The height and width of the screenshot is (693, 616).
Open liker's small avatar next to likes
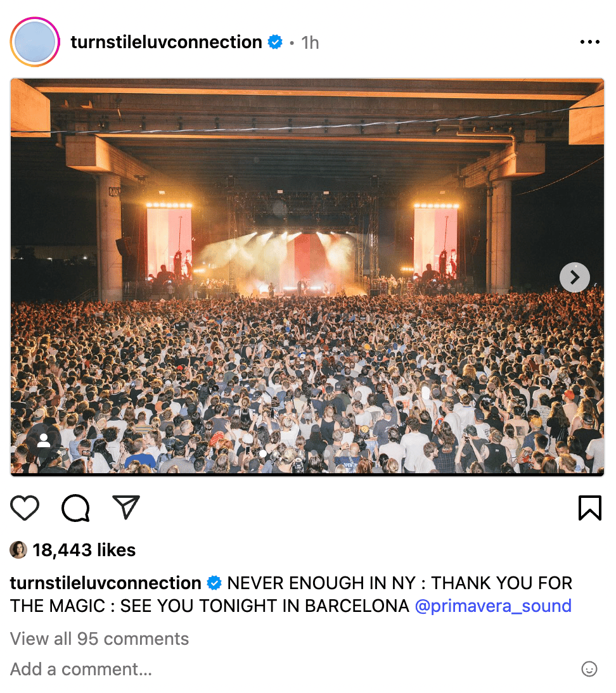coord(18,550)
